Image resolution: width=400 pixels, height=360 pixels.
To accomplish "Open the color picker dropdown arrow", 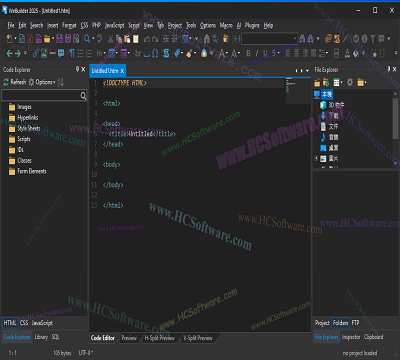I will 211,53.
